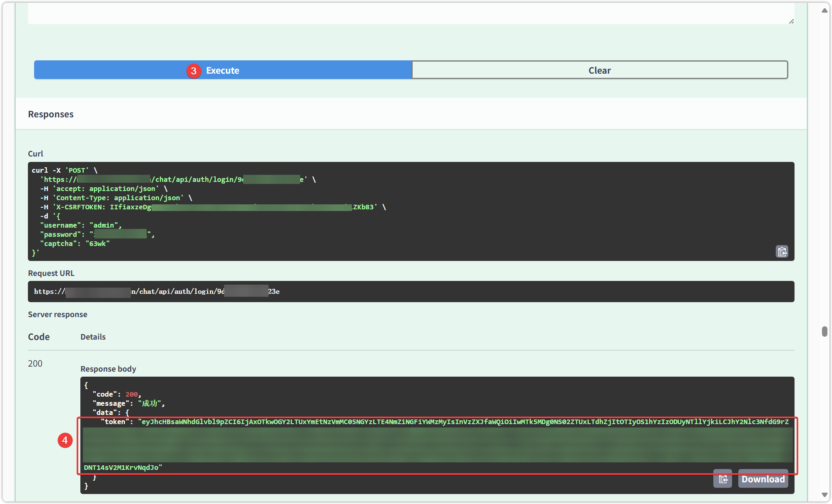Viewport: 832px width, 504px height.
Task: Click the scrollbar up arrow
Action: (x=825, y=10)
